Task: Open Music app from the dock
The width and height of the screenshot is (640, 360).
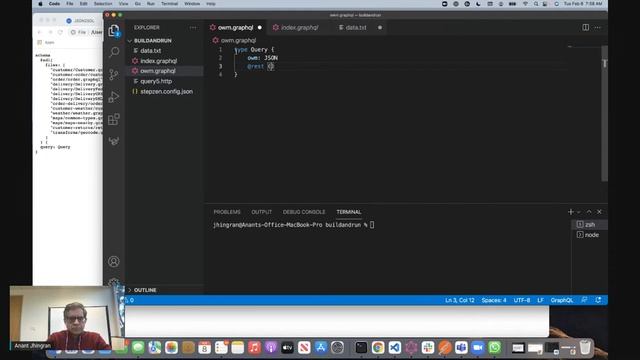Action: click(254, 347)
